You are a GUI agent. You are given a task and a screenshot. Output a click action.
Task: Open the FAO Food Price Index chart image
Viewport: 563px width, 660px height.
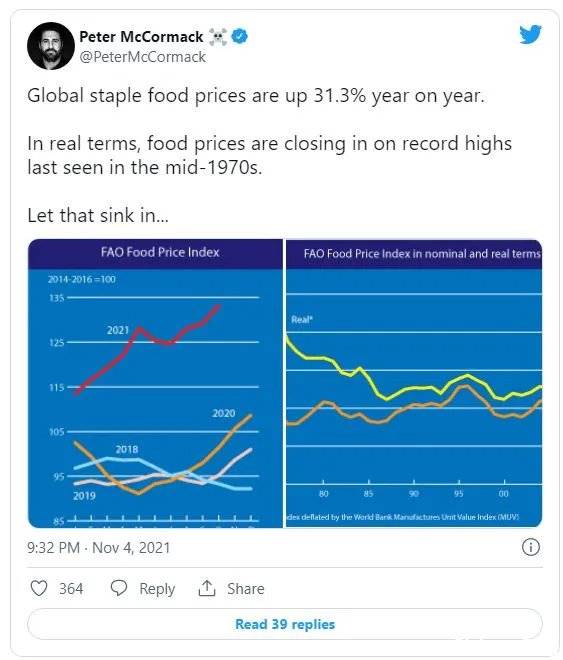click(x=155, y=383)
